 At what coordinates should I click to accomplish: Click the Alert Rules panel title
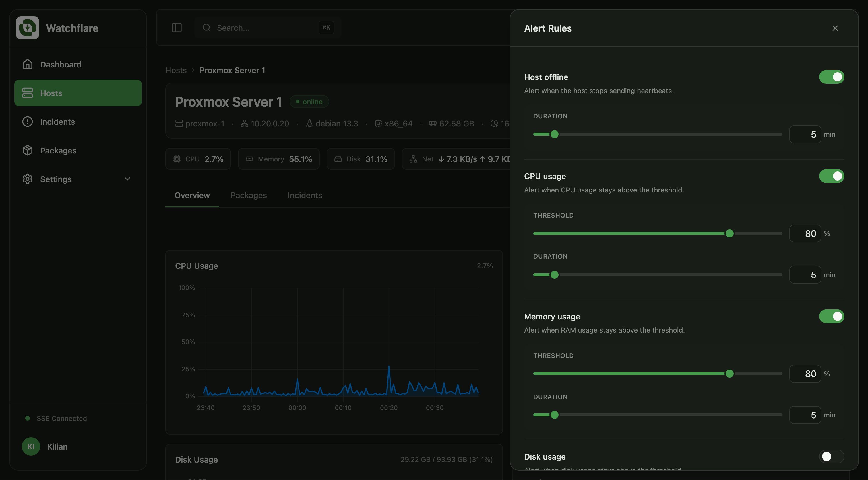548,28
